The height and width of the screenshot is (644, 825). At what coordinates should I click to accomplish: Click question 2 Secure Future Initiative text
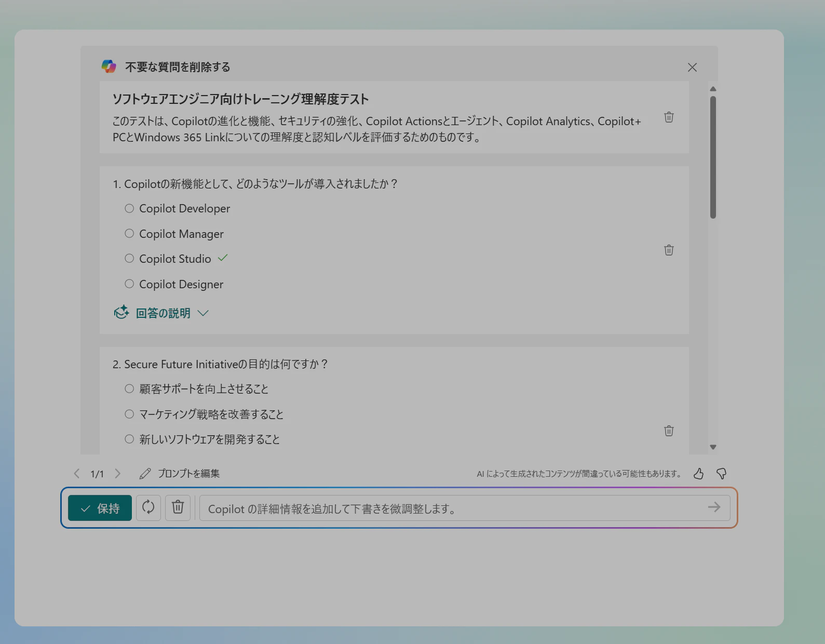220,364
